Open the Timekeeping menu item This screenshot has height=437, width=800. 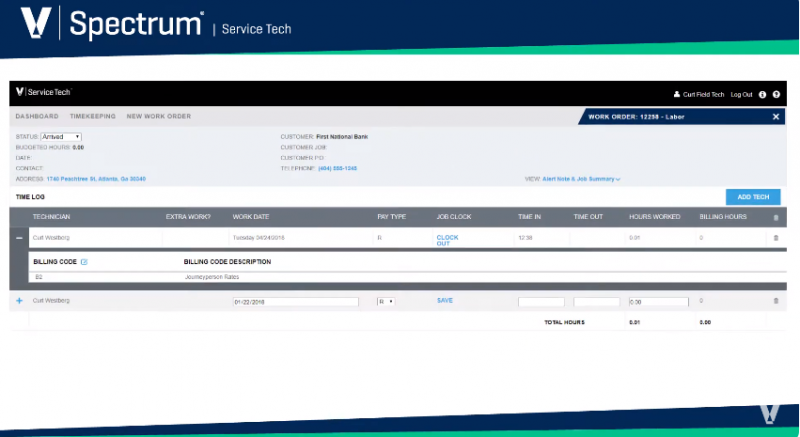point(92,117)
